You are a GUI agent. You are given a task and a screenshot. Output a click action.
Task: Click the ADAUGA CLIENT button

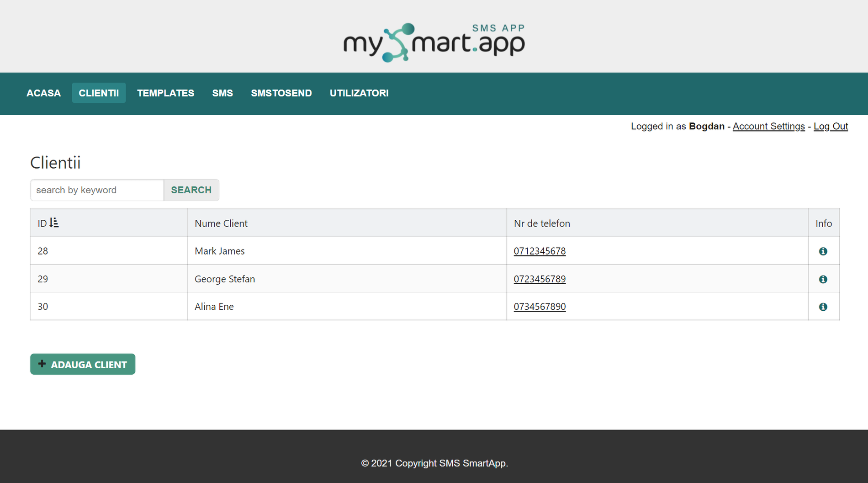(82, 364)
